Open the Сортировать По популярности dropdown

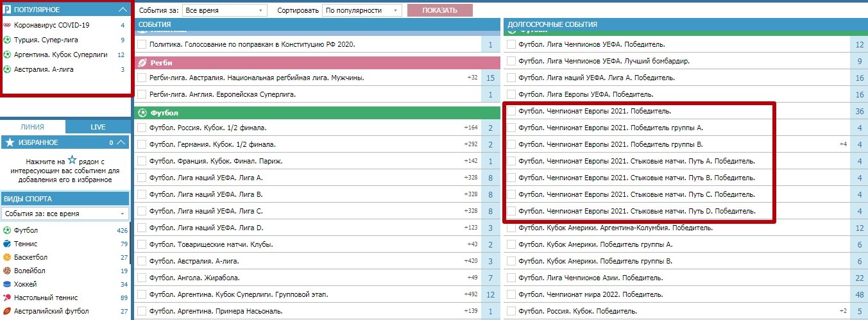click(x=362, y=11)
